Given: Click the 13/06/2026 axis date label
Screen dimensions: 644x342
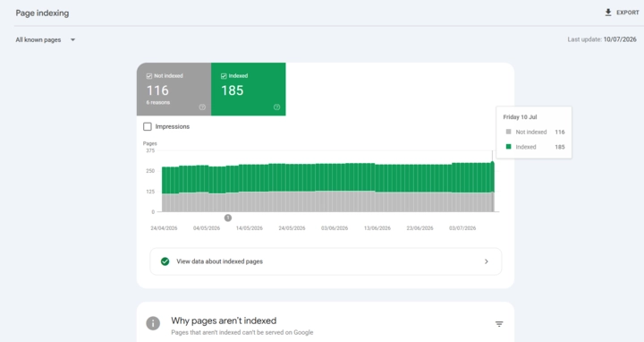Looking at the screenshot, I should click(377, 228).
